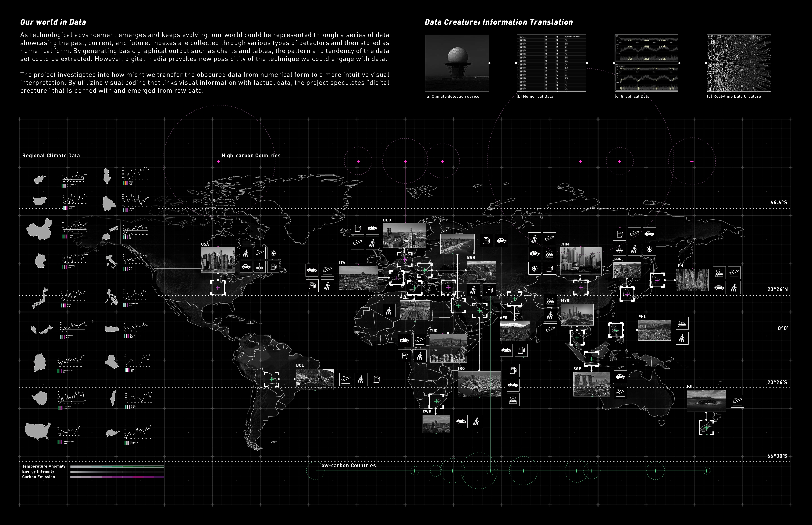Click the fuel pump icon left of China photo
Image resolution: width=812 pixels, height=525 pixels.
coord(549,268)
